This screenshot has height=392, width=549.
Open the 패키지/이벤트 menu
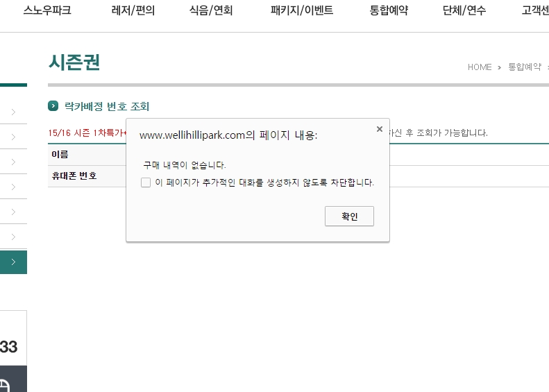tap(302, 10)
